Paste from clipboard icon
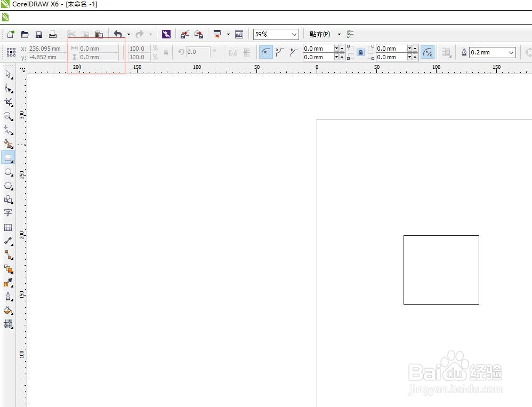Image resolution: width=532 pixels, height=407 pixels. pyautogui.click(x=99, y=34)
